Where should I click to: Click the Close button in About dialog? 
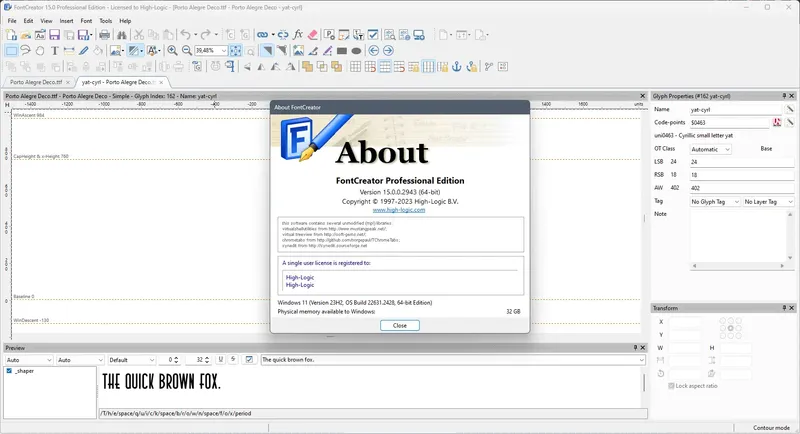pyautogui.click(x=399, y=325)
